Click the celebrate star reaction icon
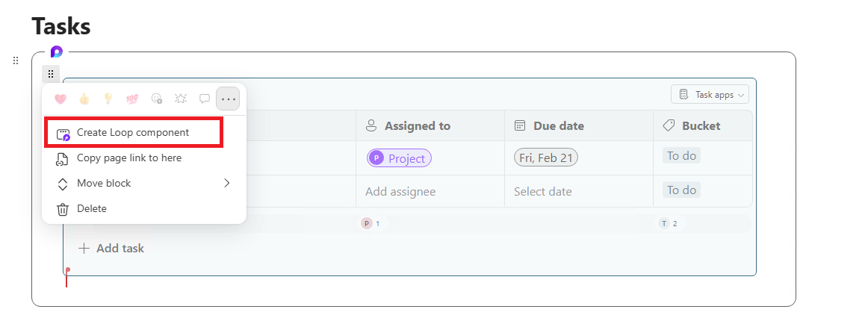Screen dimensions: 868x321 tap(181, 99)
